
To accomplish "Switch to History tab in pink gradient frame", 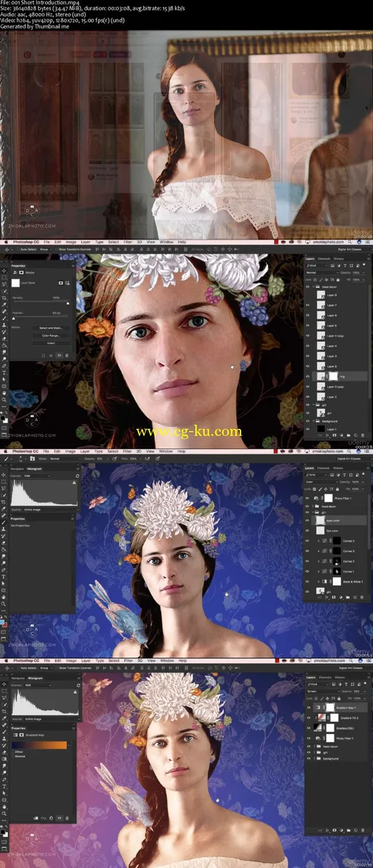I will point(339,677).
